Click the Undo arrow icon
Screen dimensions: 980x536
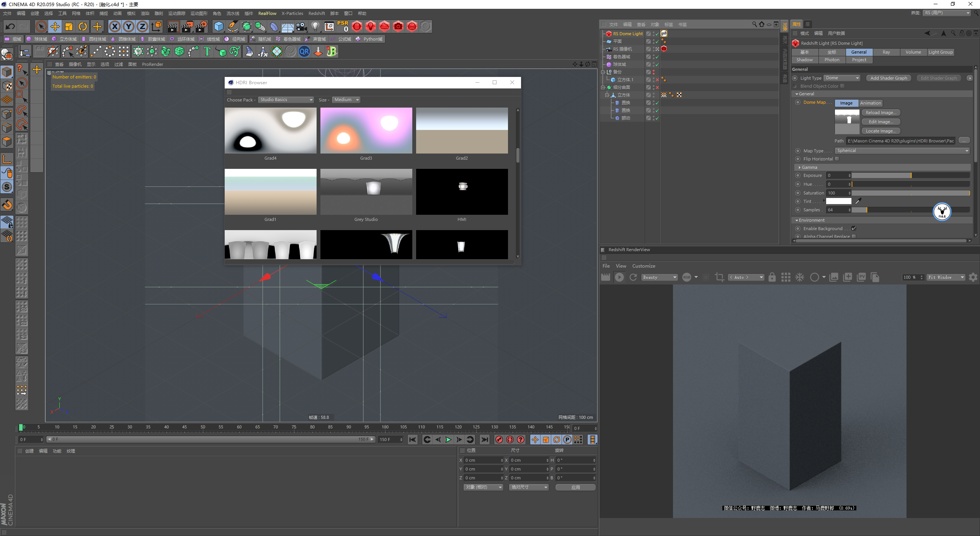(x=10, y=26)
